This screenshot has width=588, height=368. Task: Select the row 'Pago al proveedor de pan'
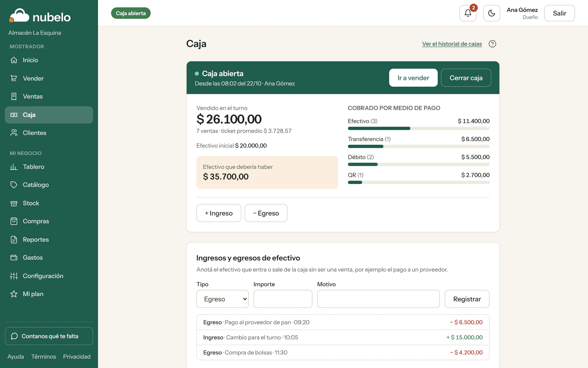click(343, 322)
